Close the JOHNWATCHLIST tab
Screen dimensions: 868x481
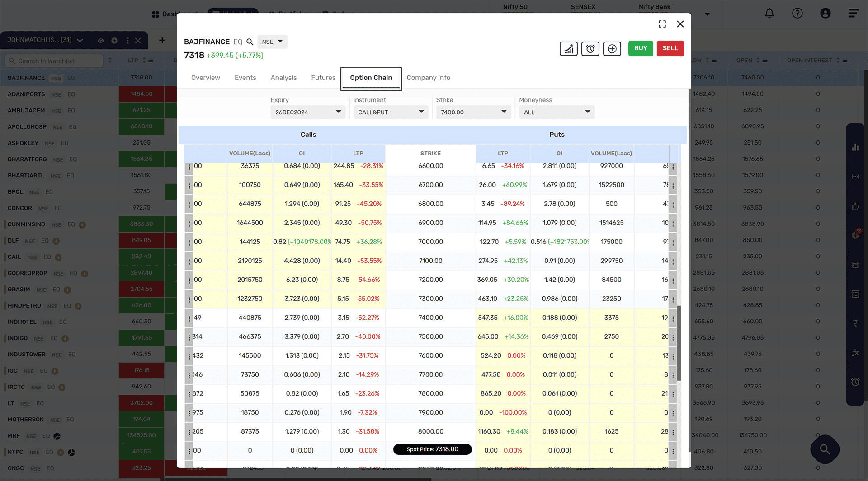[x=138, y=41]
